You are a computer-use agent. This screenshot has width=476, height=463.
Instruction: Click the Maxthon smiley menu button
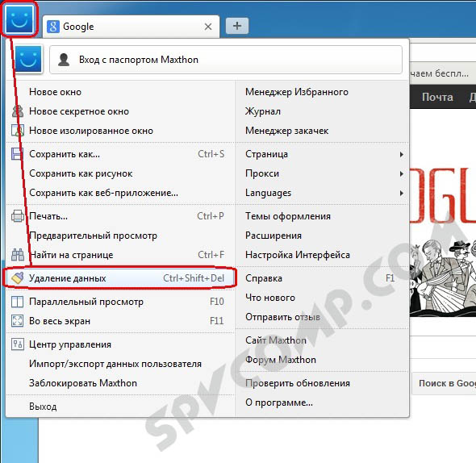19,19
